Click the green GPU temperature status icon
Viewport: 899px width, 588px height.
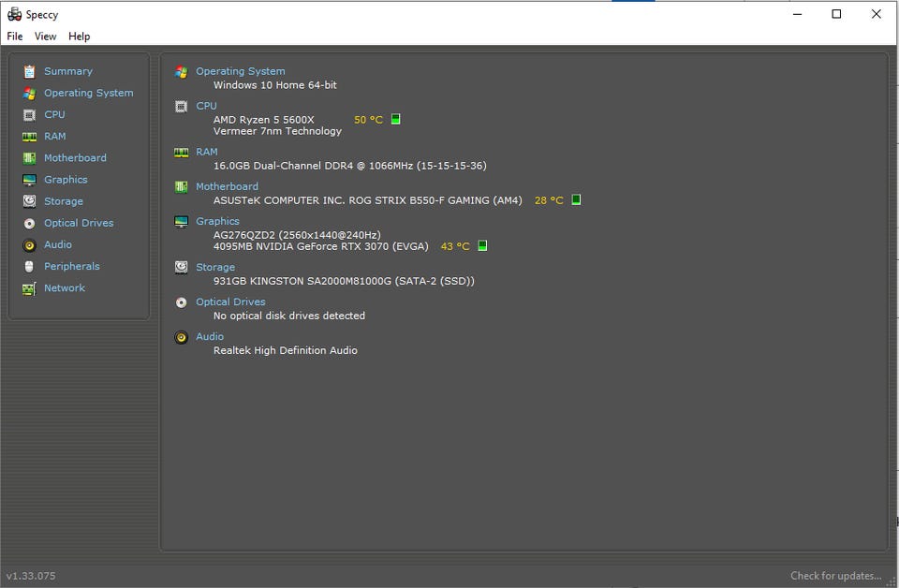click(482, 246)
